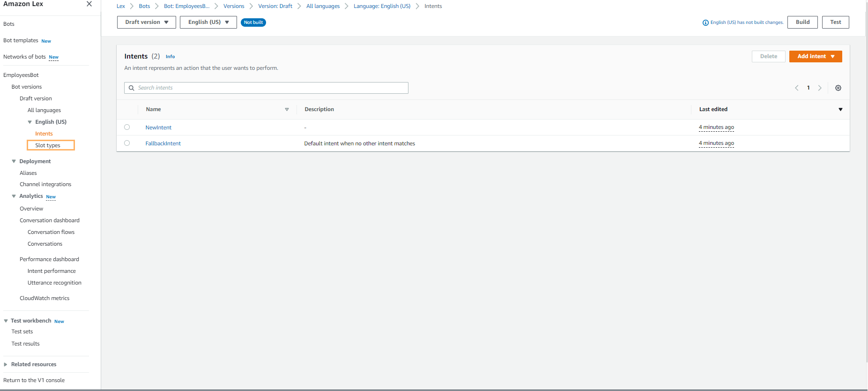Click 4 minutes ago for FallbackIntent row
The image size is (868, 391).
coord(716,143)
